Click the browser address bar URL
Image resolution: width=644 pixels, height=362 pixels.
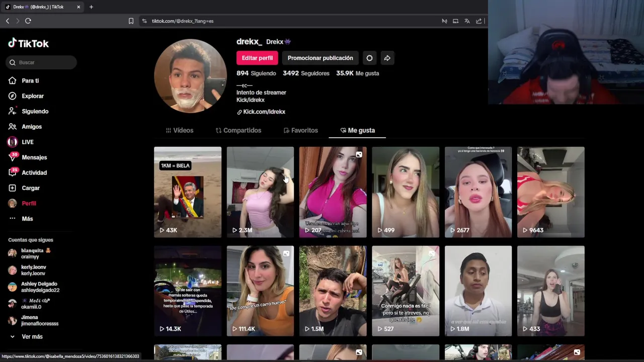183,21
